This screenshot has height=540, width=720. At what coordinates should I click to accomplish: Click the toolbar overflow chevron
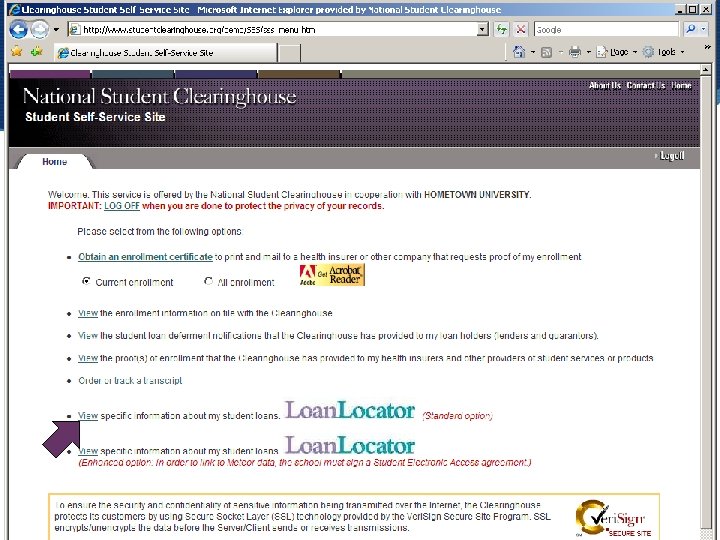[x=708, y=47]
